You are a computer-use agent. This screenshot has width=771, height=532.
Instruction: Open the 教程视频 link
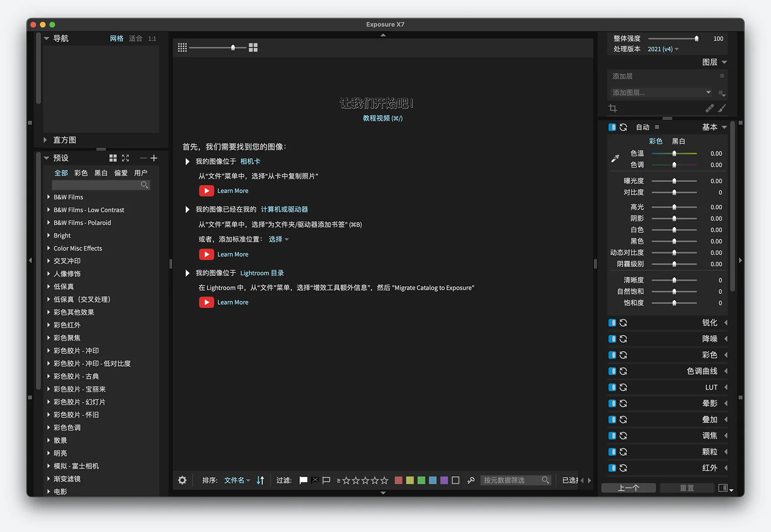tap(383, 118)
